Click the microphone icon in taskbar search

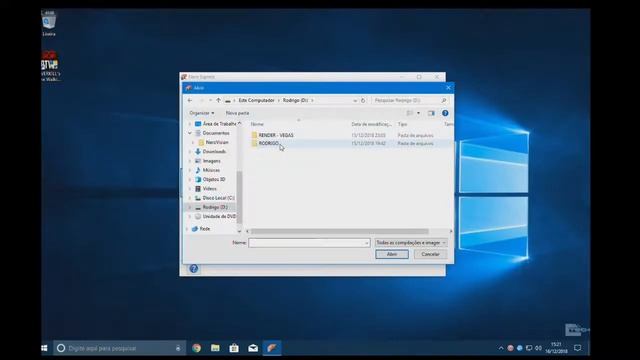point(178,348)
